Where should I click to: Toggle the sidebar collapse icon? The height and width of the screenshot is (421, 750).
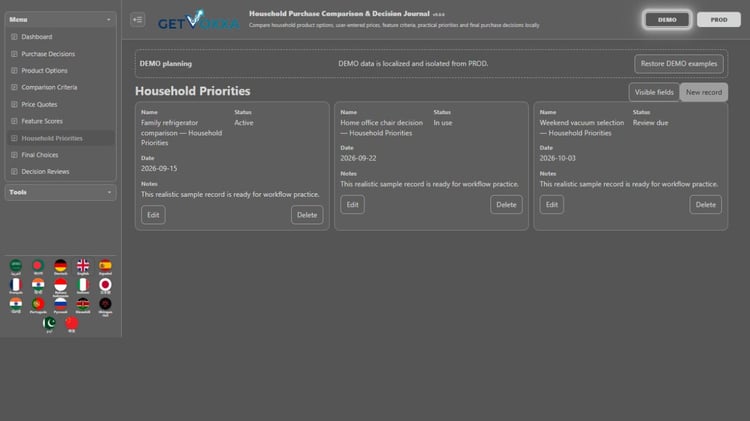(138, 20)
